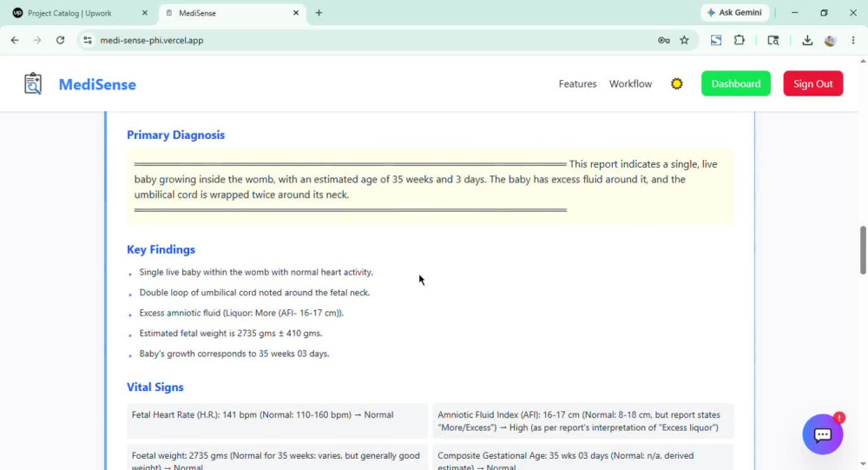The image size is (868, 470).
Task: View site information icon in address bar
Action: coord(88,40)
